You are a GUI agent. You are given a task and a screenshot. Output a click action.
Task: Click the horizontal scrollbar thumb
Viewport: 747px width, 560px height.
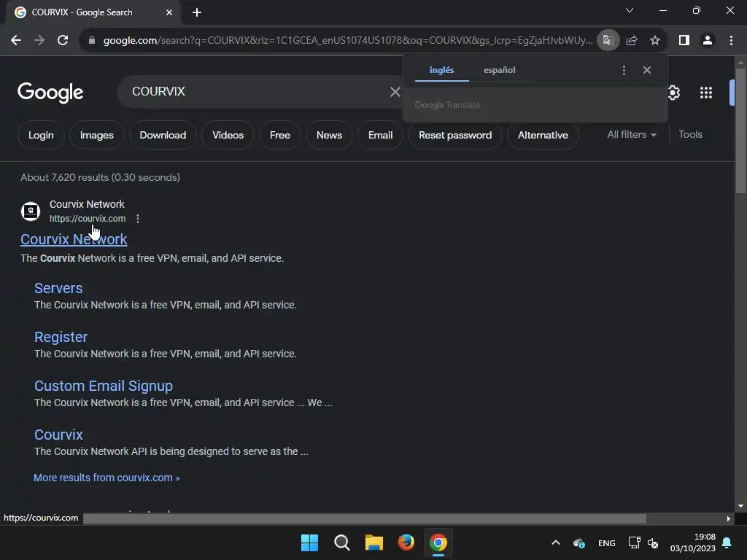click(365, 518)
